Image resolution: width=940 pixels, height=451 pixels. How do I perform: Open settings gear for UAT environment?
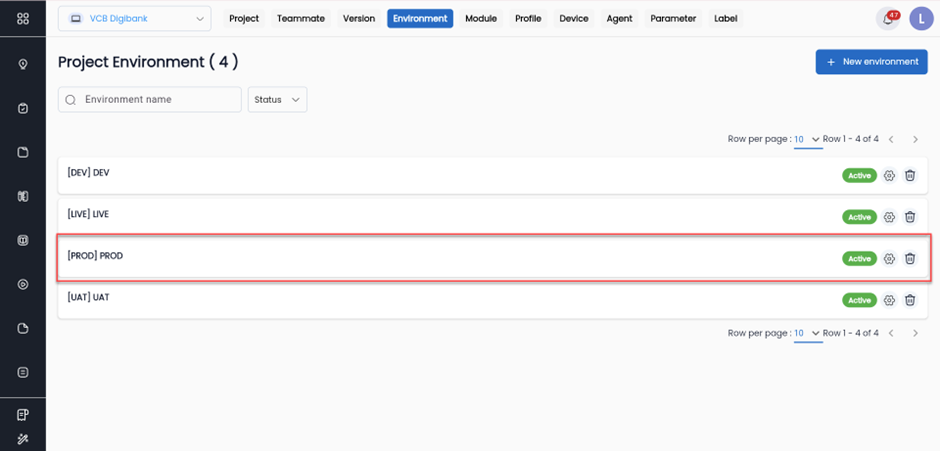point(889,300)
